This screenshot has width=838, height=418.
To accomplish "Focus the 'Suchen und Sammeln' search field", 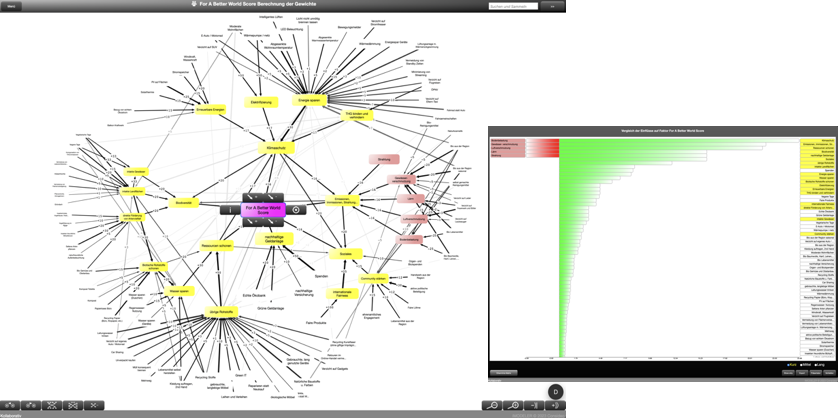I will 513,6.
